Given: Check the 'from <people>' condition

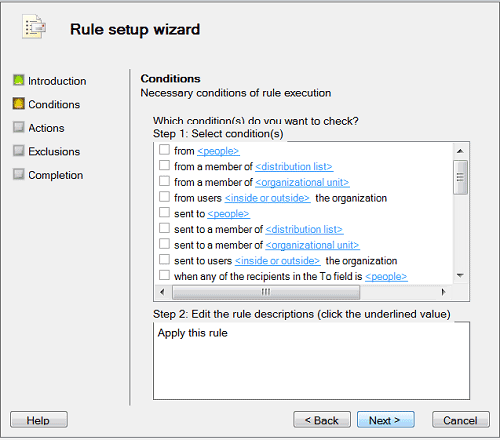Looking at the screenshot, I should tap(164, 150).
